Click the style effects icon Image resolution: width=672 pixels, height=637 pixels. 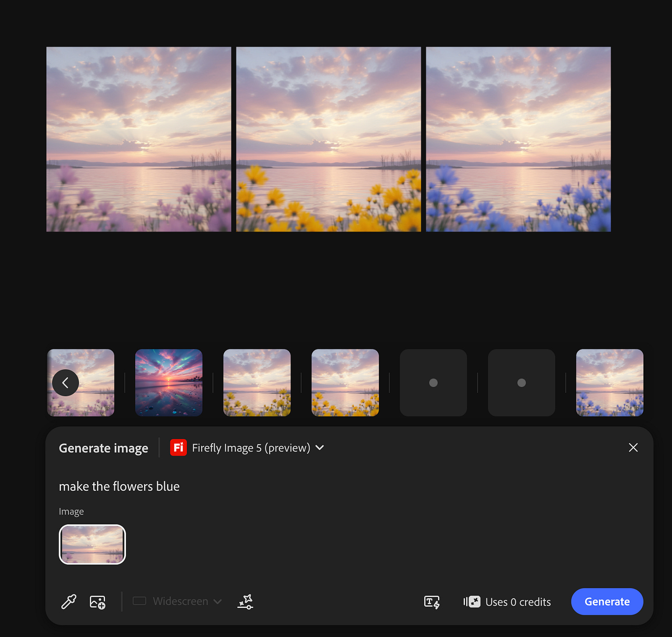(x=245, y=601)
